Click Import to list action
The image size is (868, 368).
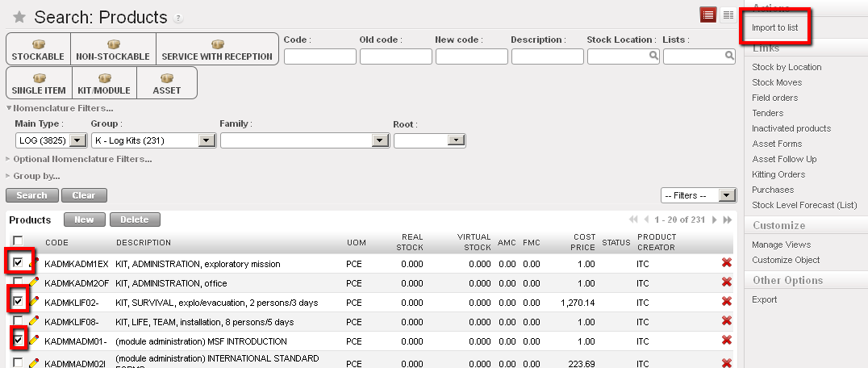(x=774, y=27)
